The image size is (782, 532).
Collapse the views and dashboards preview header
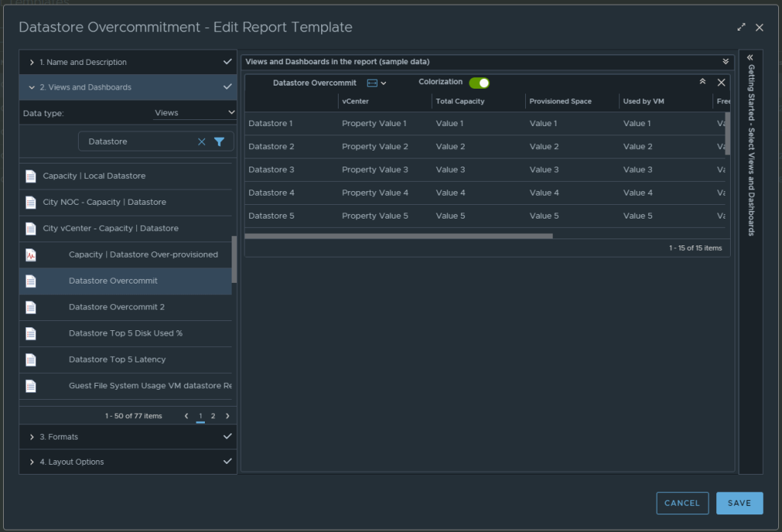[x=725, y=62]
